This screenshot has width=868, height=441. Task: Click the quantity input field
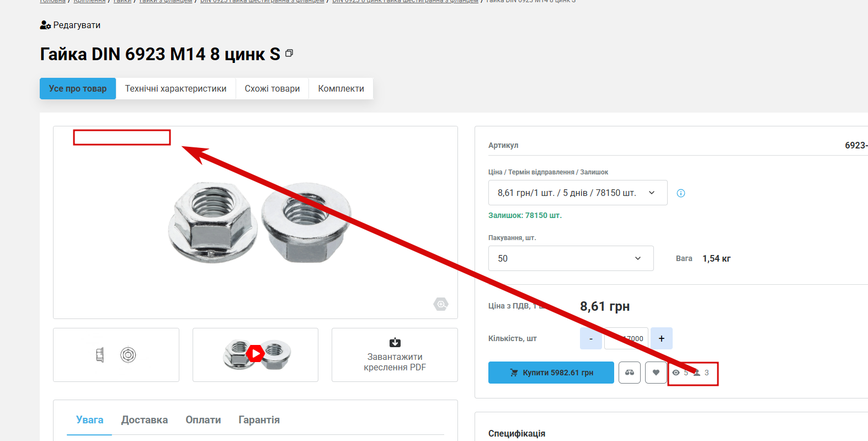pyautogui.click(x=626, y=338)
